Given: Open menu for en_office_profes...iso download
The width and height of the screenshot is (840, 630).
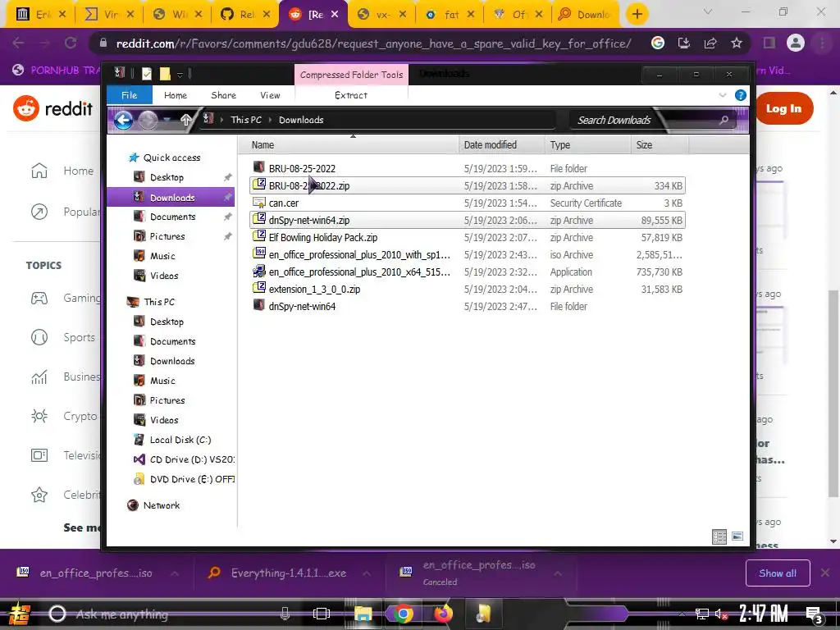Looking at the screenshot, I should (175, 573).
